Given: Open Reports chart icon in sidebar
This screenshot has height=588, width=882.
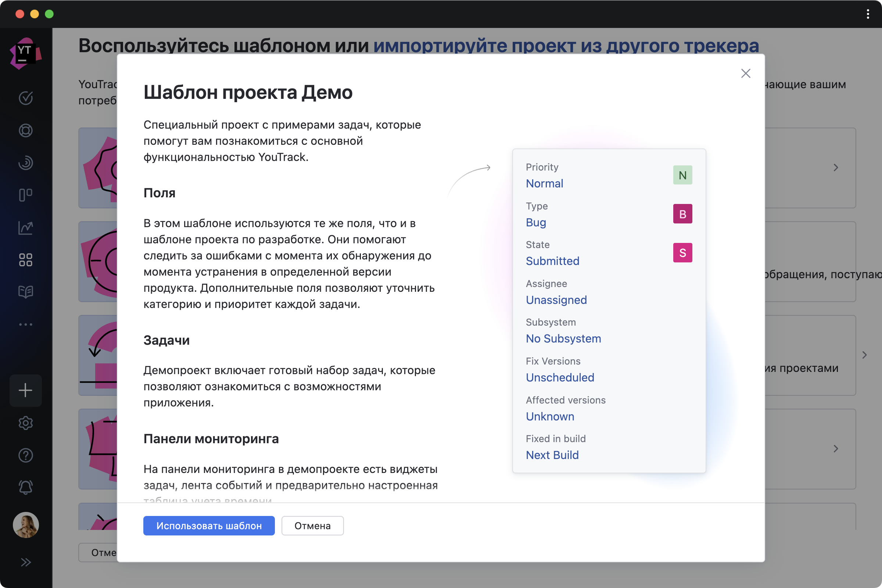Looking at the screenshot, I should tap(25, 227).
